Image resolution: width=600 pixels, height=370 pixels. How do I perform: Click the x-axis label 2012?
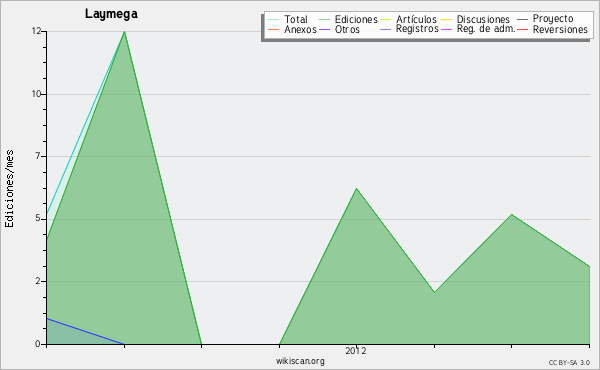click(356, 351)
